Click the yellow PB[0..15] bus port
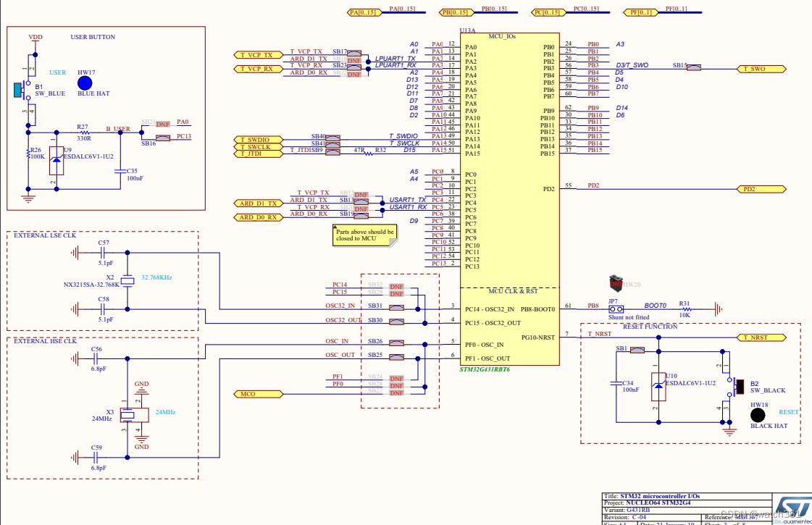The width and height of the screenshot is (812, 525). tap(456, 12)
